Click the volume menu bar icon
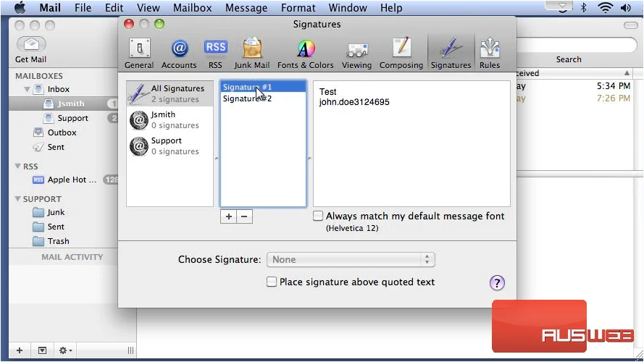644x362 pixels. point(626,7)
